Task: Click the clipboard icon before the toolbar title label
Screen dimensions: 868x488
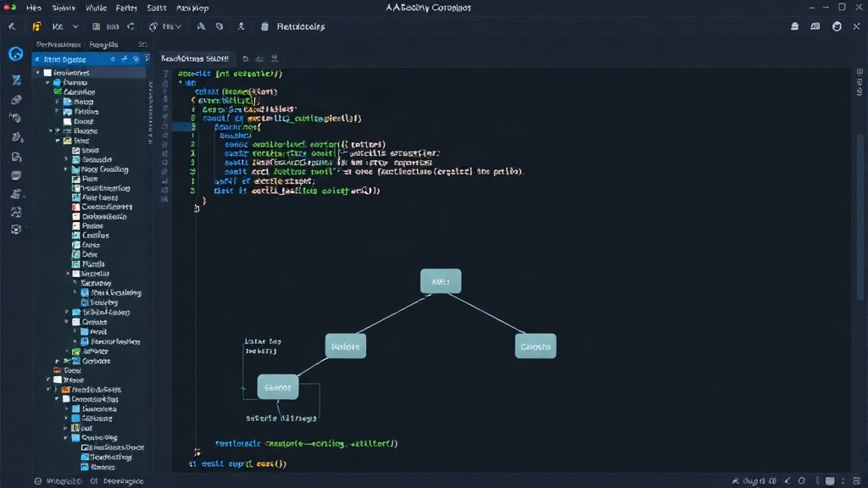Action: 264,26
